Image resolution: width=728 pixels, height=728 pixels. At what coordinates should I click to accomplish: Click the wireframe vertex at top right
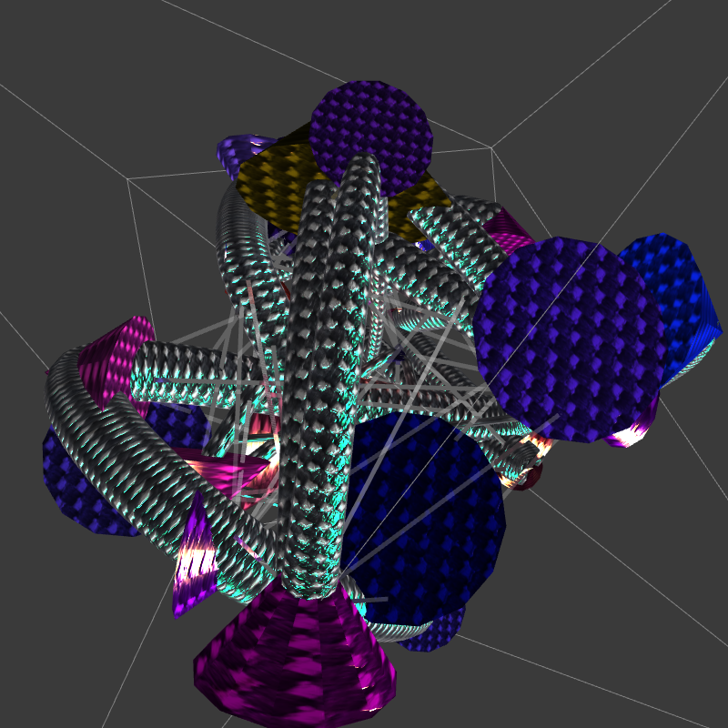point(492,147)
